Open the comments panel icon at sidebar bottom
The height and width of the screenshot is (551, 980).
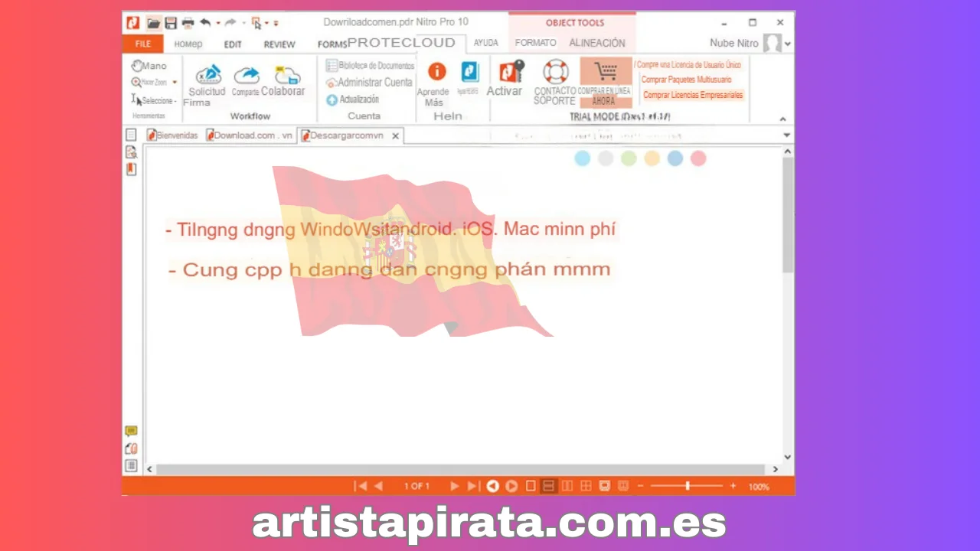(131, 432)
